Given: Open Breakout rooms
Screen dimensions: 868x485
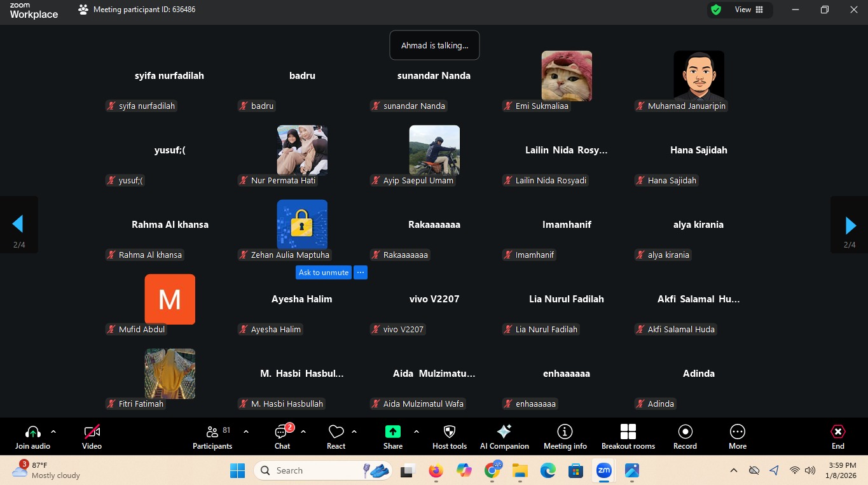Looking at the screenshot, I should (x=628, y=437).
